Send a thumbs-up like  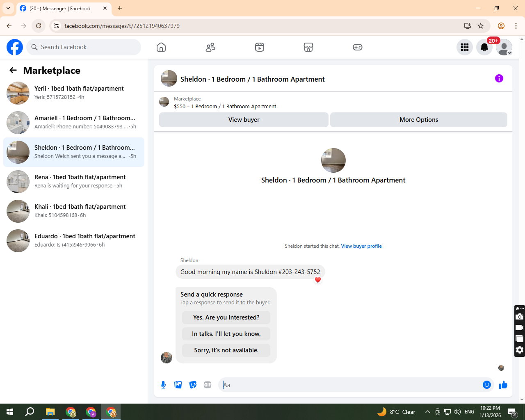[x=503, y=385]
